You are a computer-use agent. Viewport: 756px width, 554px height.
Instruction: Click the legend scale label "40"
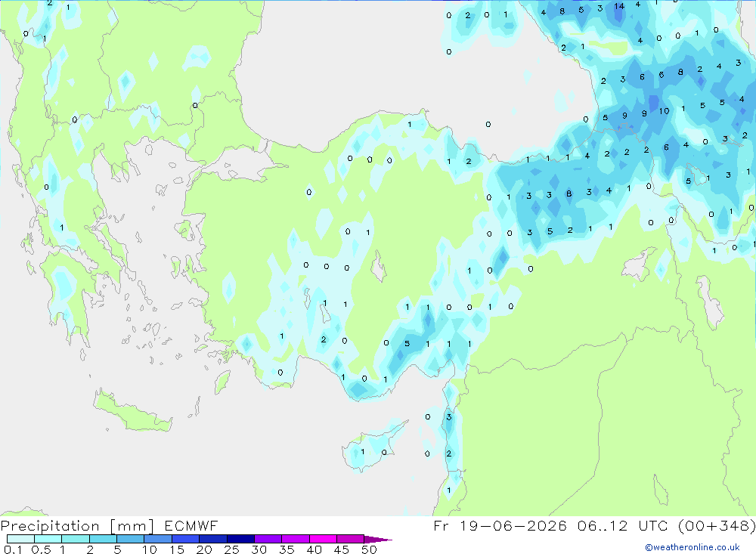pos(314,549)
